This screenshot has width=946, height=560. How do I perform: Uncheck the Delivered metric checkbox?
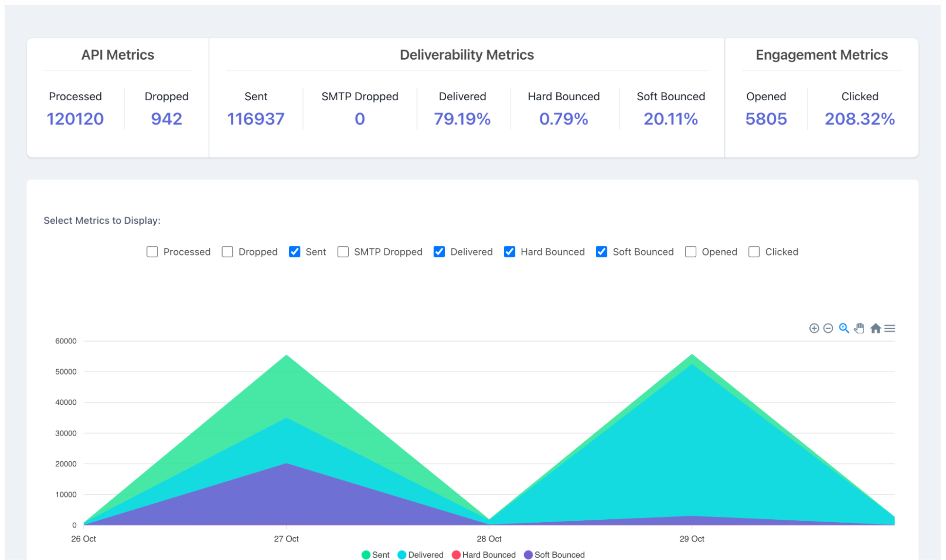pos(439,252)
